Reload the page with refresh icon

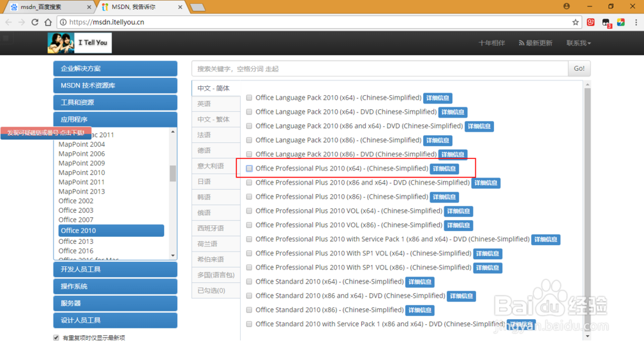point(35,22)
